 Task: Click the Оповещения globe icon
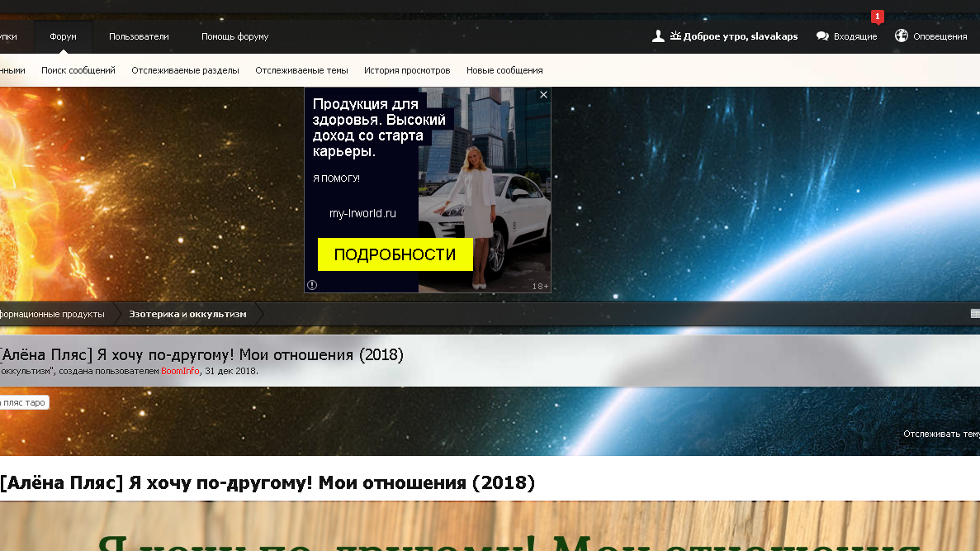click(902, 36)
